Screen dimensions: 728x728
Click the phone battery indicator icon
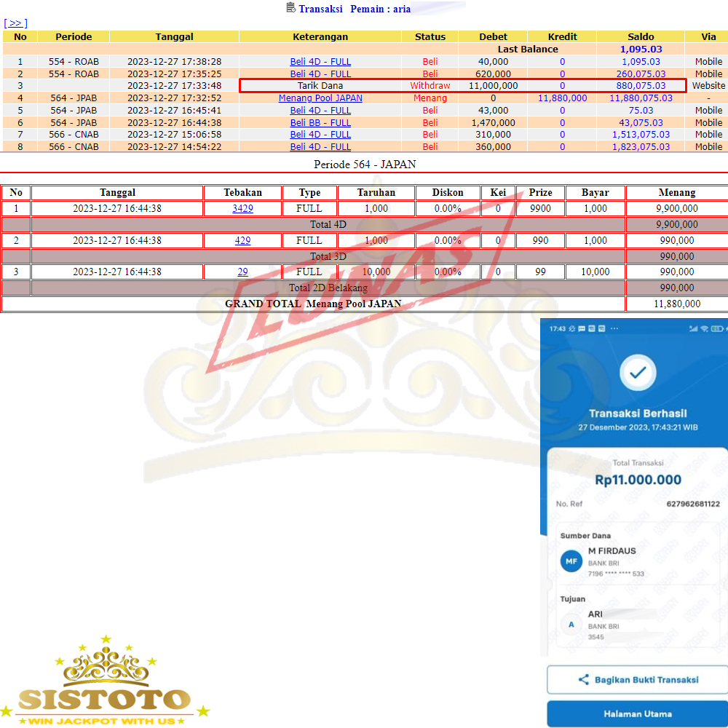click(x=717, y=329)
